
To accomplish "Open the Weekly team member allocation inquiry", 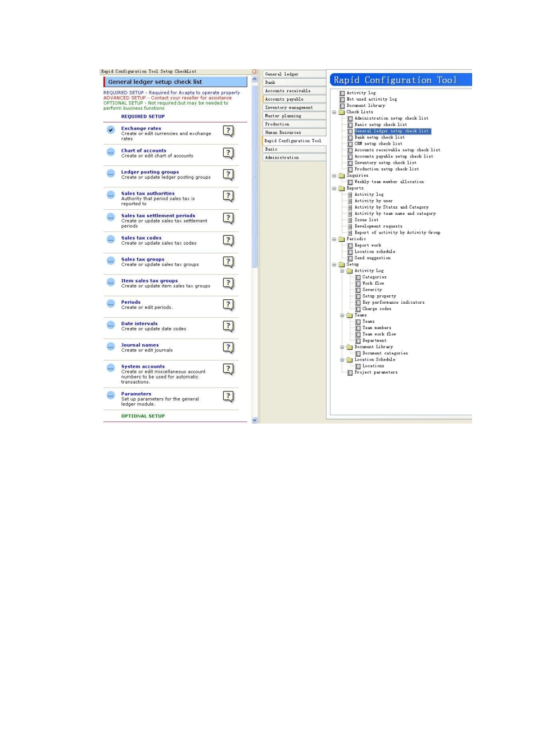I will [x=389, y=182].
